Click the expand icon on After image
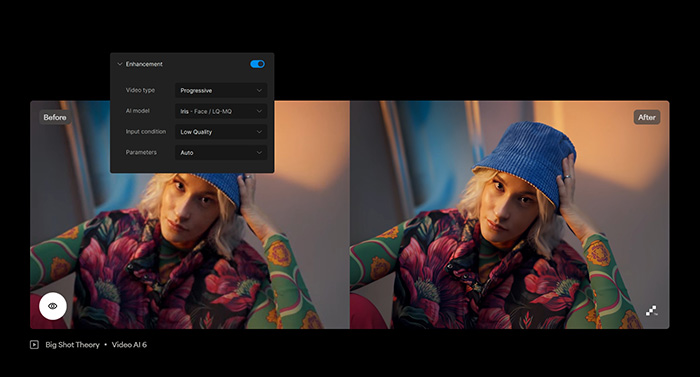The image size is (700, 377). 651,310
